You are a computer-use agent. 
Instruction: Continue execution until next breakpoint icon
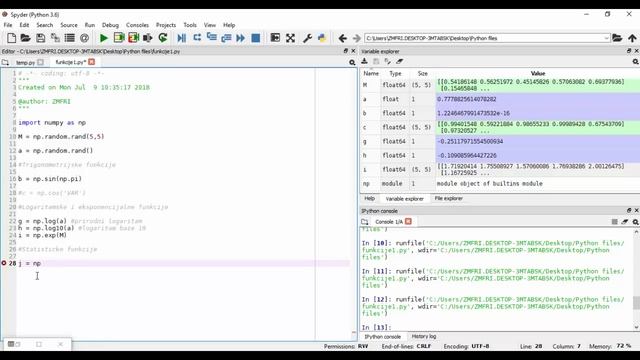click(x=240, y=38)
